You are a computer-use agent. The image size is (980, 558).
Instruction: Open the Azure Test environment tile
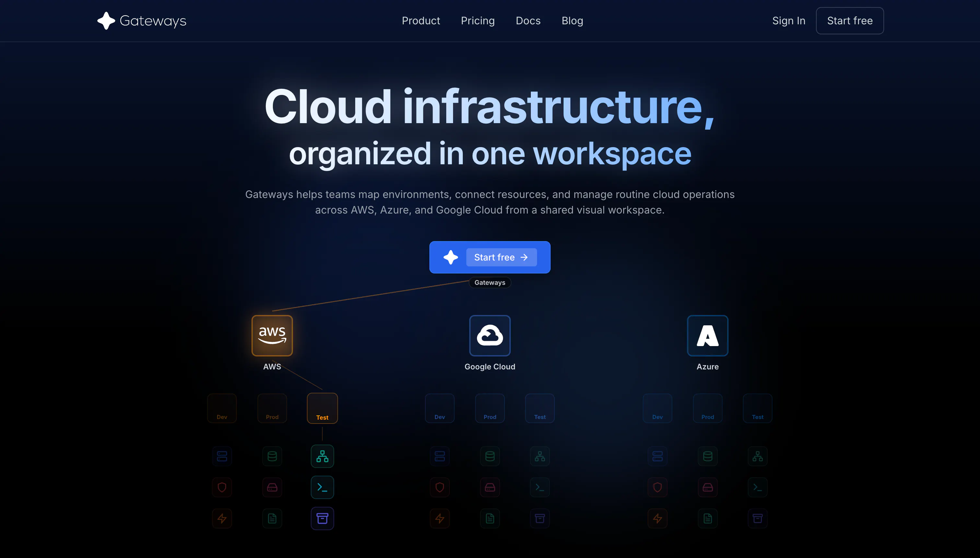[x=757, y=408]
